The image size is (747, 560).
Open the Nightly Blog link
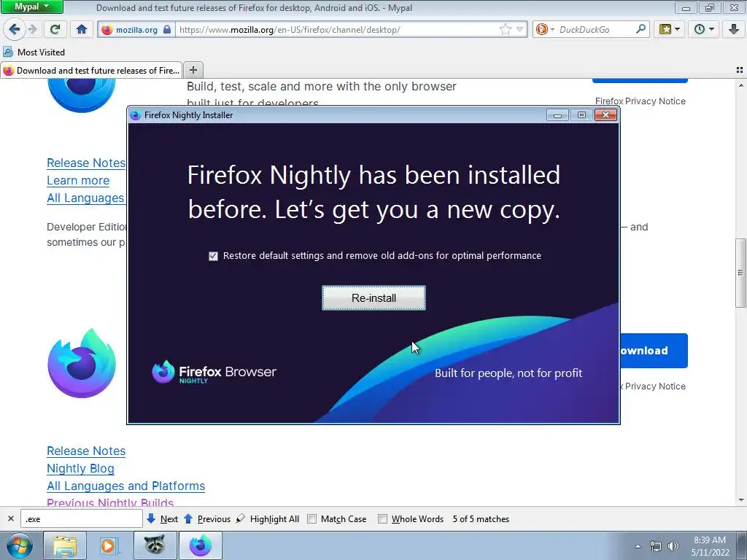coord(80,469)
